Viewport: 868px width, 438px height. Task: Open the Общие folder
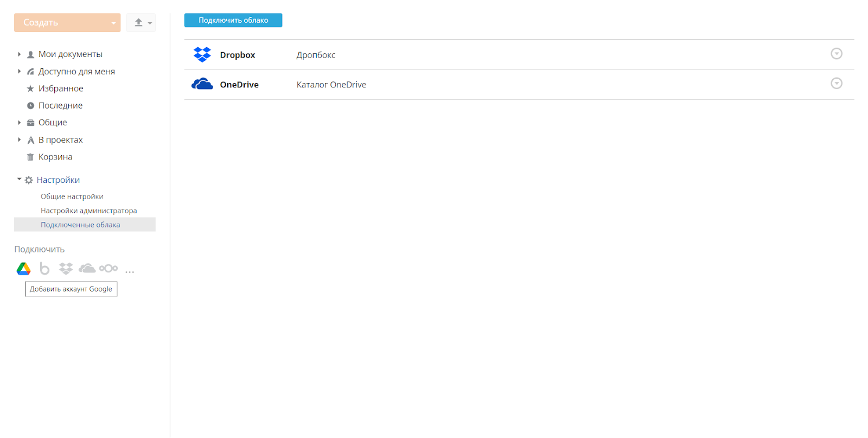coord(53,123)
